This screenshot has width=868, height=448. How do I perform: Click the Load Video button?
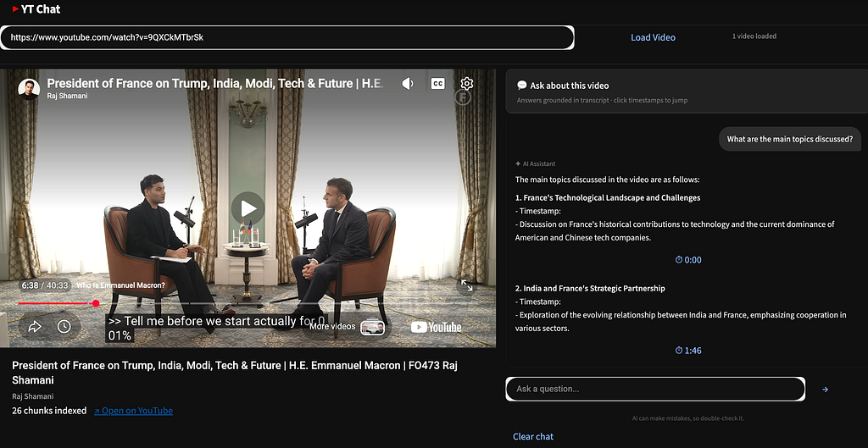pos(653,37)
